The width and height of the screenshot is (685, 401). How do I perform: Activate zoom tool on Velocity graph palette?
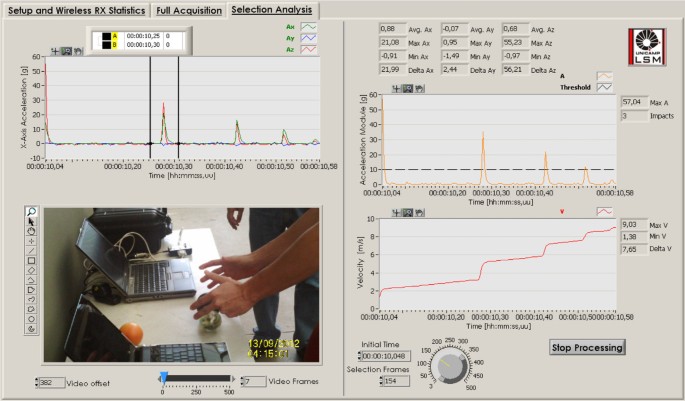coord(408,213)
